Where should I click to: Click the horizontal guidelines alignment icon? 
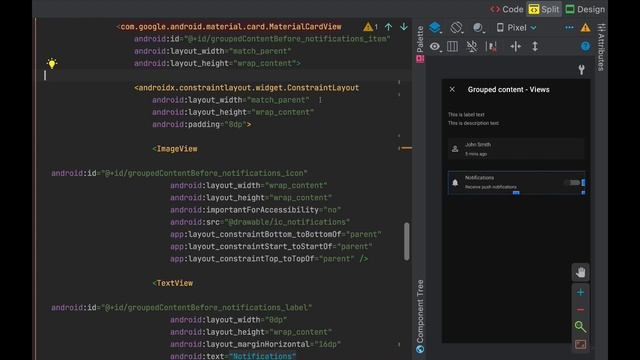[516, 47]
